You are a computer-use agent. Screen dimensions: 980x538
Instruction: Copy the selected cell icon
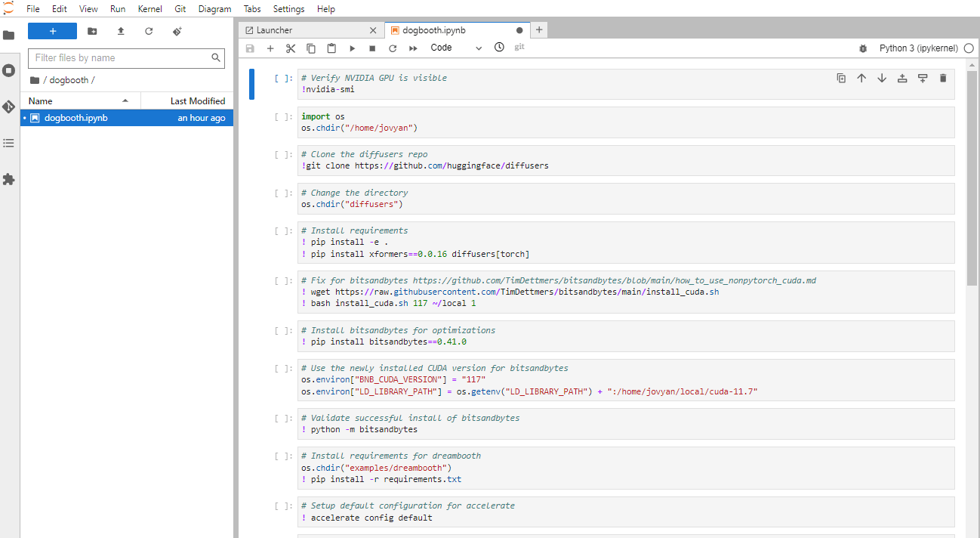tap(311, 48)
